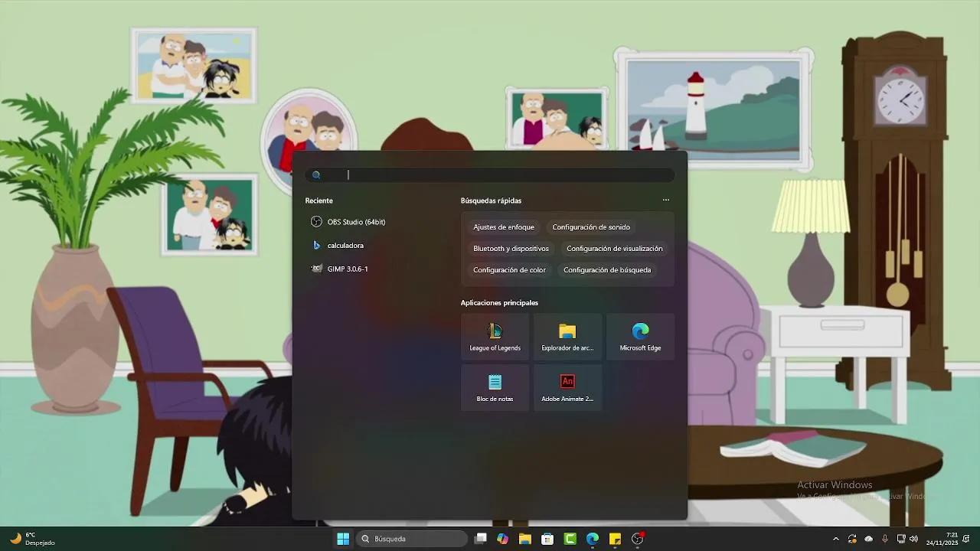Open clock showing 7:21 24/11/2025
The height and width of the screenshot is (551, 980).
click(x=942, y=539)
